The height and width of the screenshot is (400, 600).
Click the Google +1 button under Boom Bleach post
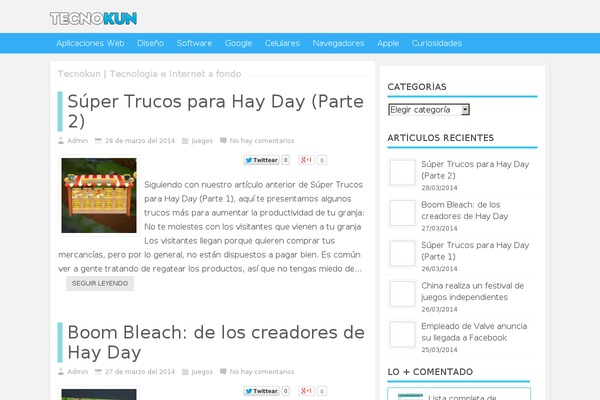point(307,391)
